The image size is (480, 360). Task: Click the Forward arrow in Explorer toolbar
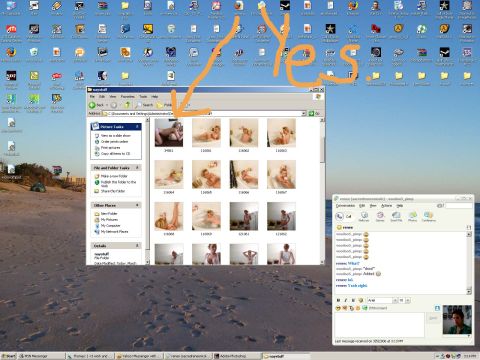[x=114, y=105]
